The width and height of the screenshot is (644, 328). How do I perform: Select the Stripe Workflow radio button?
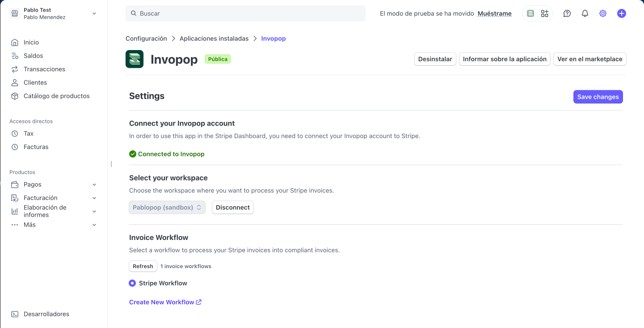pyautogui.click(x=132, y=283)
